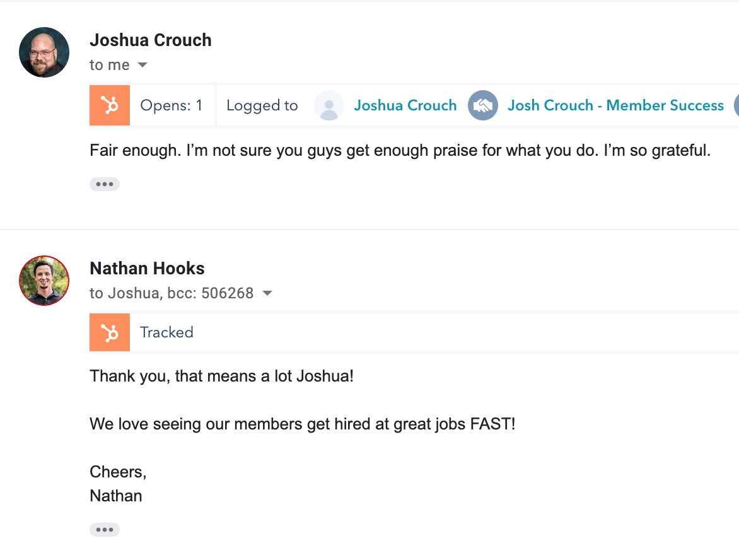Show trimmed content in Joshua Crouch's email

point(104,184)
